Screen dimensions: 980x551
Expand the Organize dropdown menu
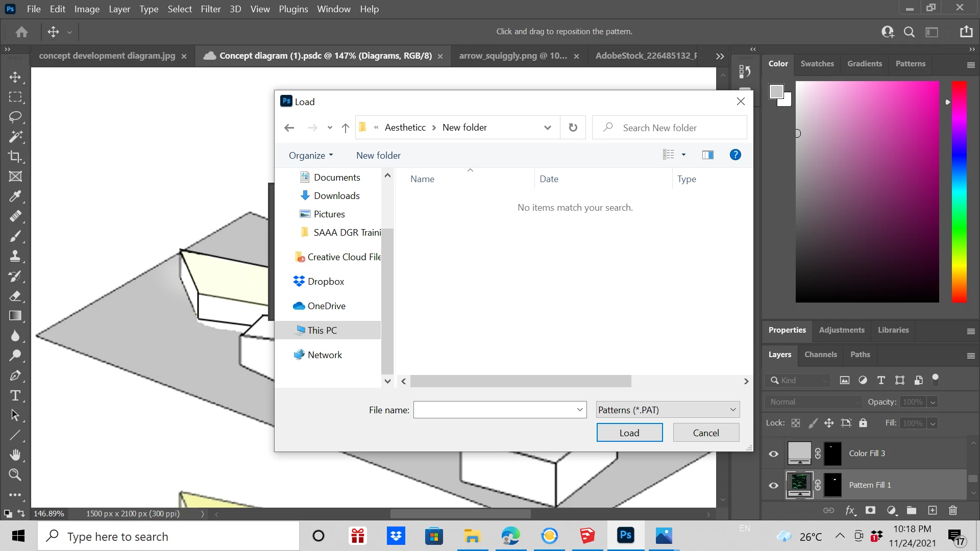pyautogui.click(x=310, y=155)
